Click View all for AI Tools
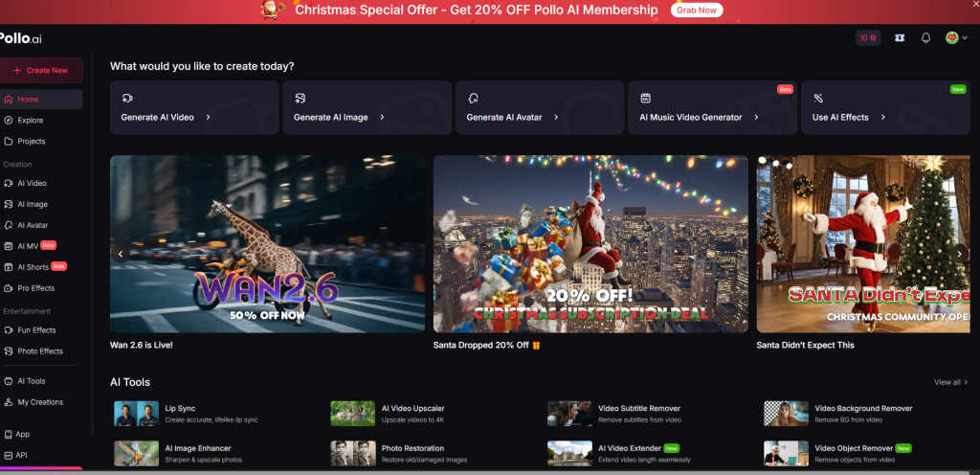Viewport: 980px width, 475px height. pyautogui.click(x=950, y=382)
